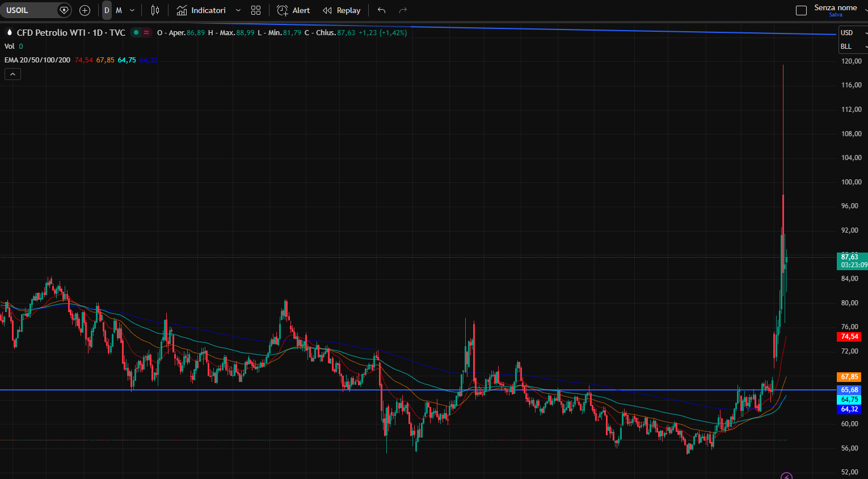Screen dimensions: 868x479
Task: Select the Vol volume indicator legend
Action: tap(10, 47)
